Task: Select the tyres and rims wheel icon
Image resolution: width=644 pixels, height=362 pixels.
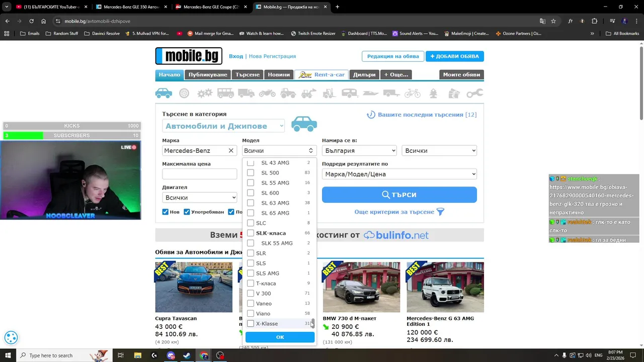Action: click(184, 93)
